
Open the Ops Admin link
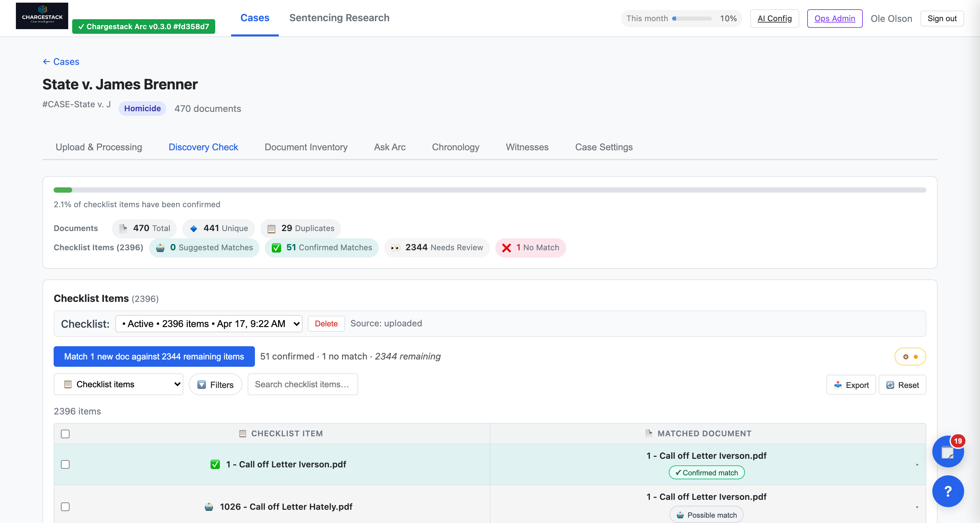[834, 18]
